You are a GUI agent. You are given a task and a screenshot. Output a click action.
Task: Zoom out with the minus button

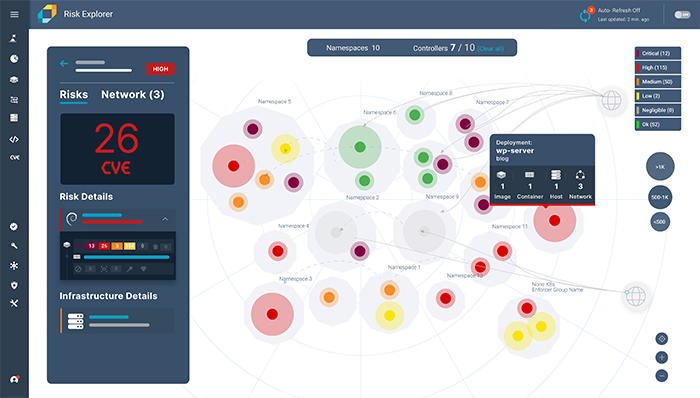[662, 376]
